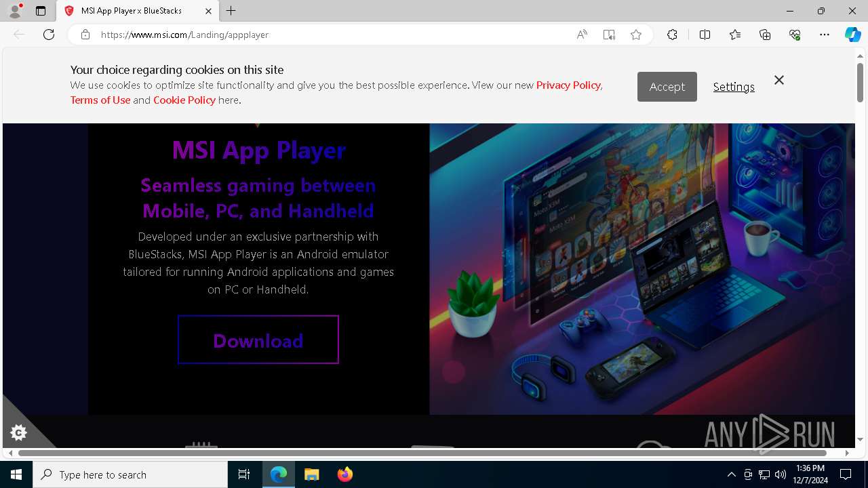Open the Privacy Policy link
868x488 pixels.
(x=568, y=85)
